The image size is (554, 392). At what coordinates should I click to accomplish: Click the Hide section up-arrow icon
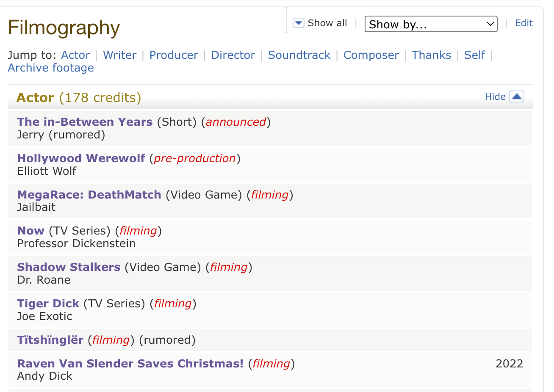(x=516, y=97)
